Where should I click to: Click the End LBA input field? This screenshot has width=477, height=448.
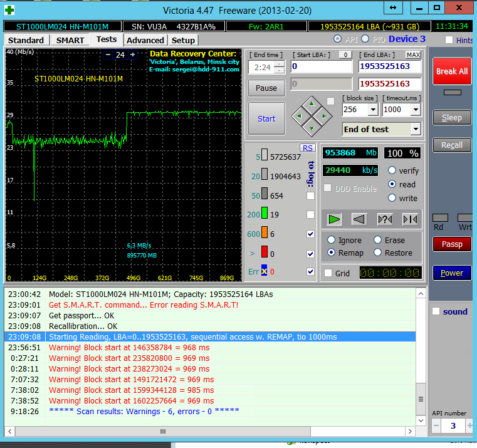(390, 66)
